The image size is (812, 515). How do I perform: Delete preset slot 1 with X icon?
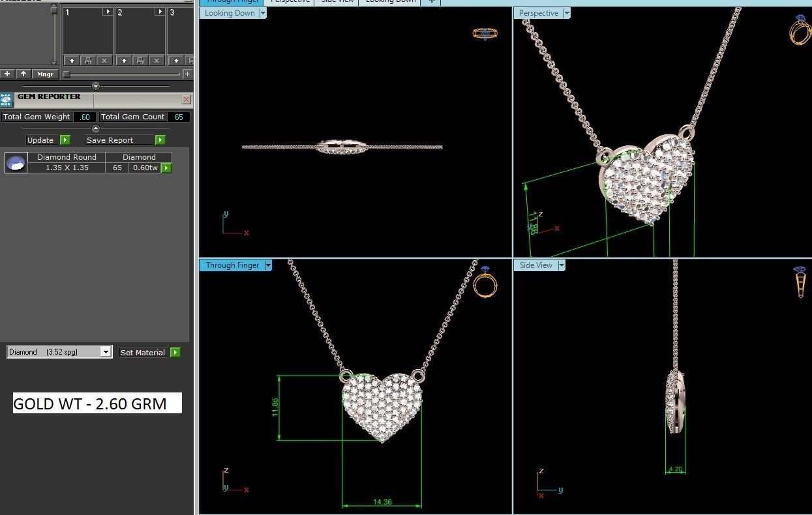pyautogui.click(x=104, y=61)
